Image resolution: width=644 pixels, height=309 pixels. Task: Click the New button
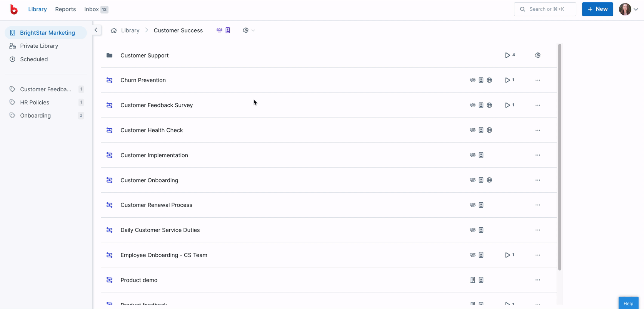597,9
